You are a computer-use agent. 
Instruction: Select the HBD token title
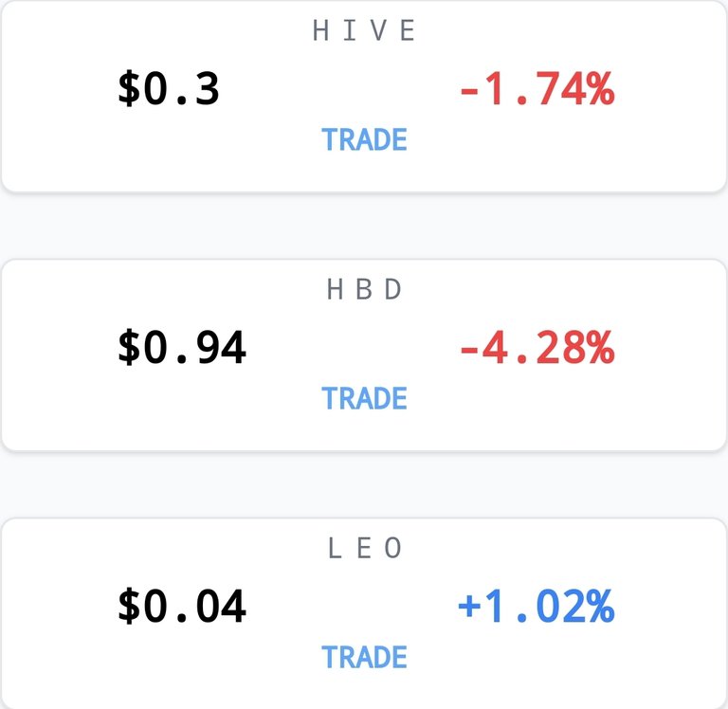(364, 289)
